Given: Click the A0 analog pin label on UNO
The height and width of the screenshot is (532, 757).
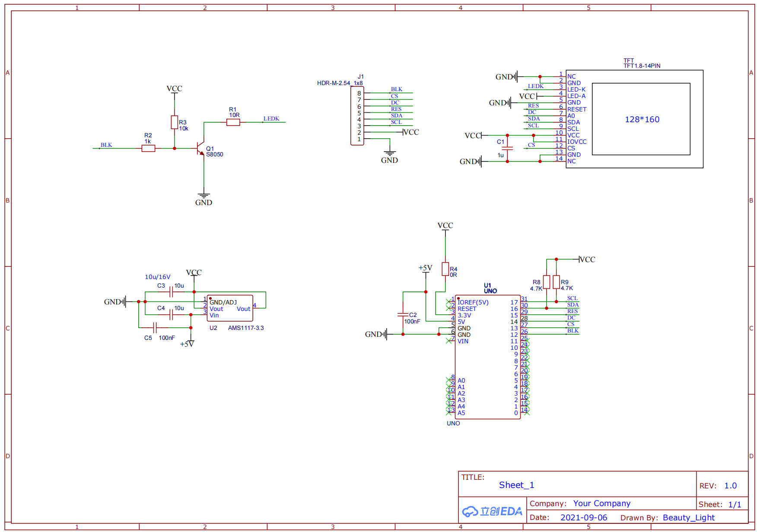Looking at the screenshot, I should 461,380.
